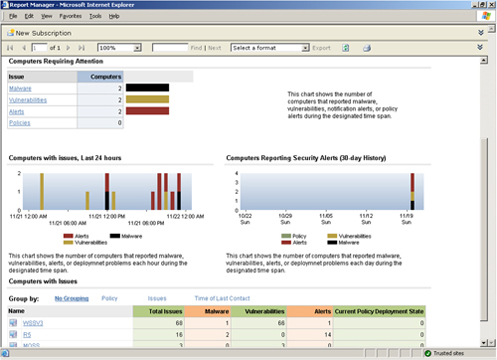
Task: Click the Find link
Action: 196,48
